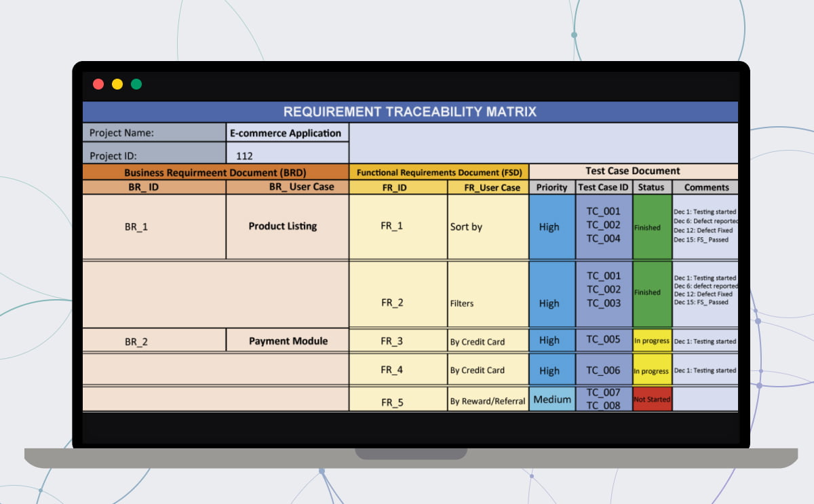Select the Status column header

(651, 187)
